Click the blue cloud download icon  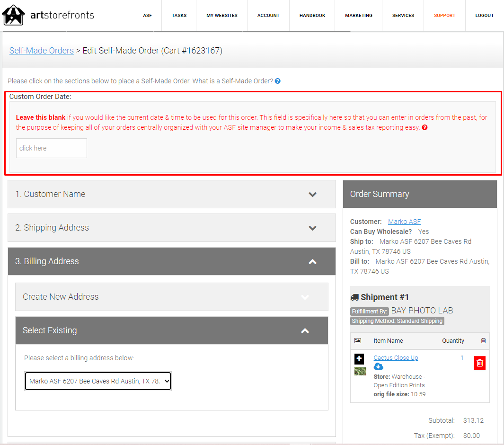378,366
